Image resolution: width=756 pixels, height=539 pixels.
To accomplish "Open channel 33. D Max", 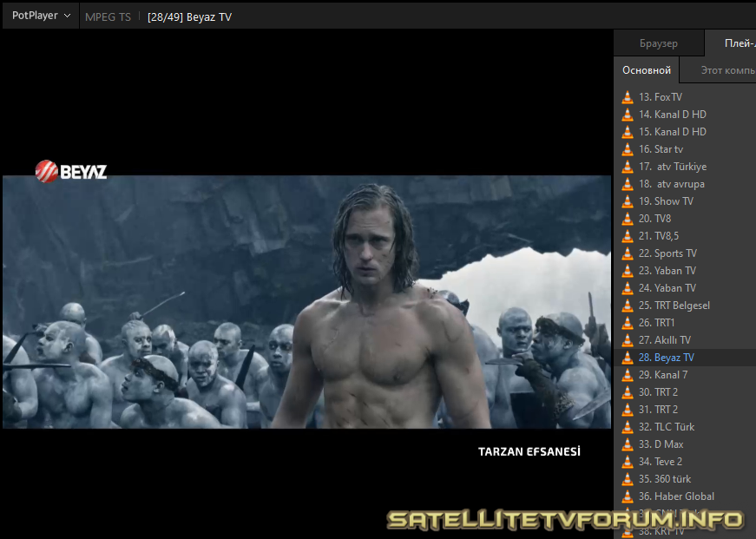I will 685,444.
